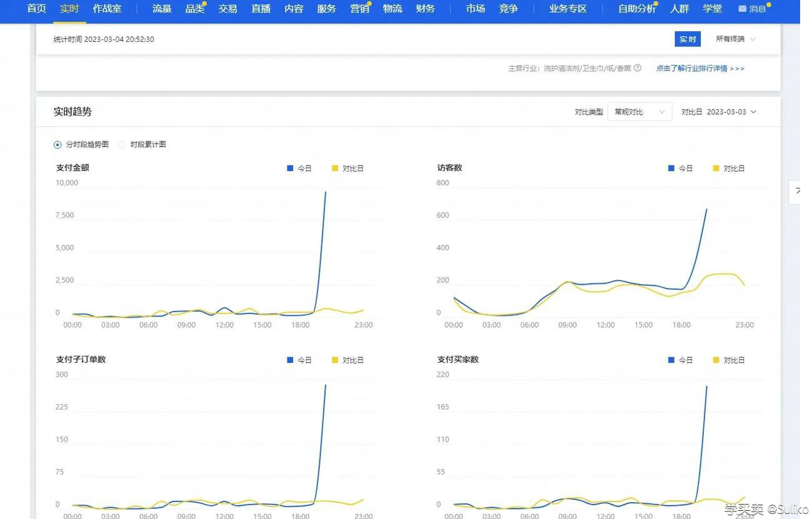This screenshot has height=519, width=812.
Task: Expand the 所有终端 dropdown
Action: (736, 39)
